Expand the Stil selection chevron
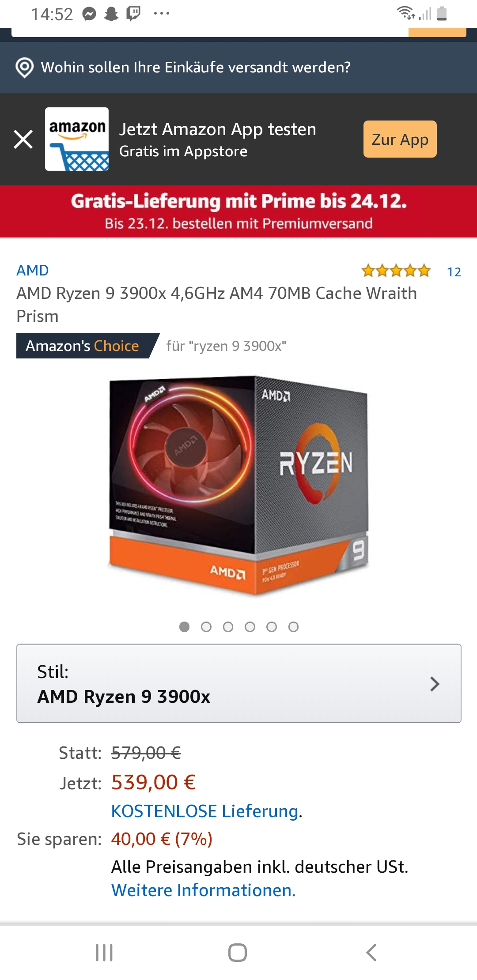The image size is (477, 980). point(435,684)
